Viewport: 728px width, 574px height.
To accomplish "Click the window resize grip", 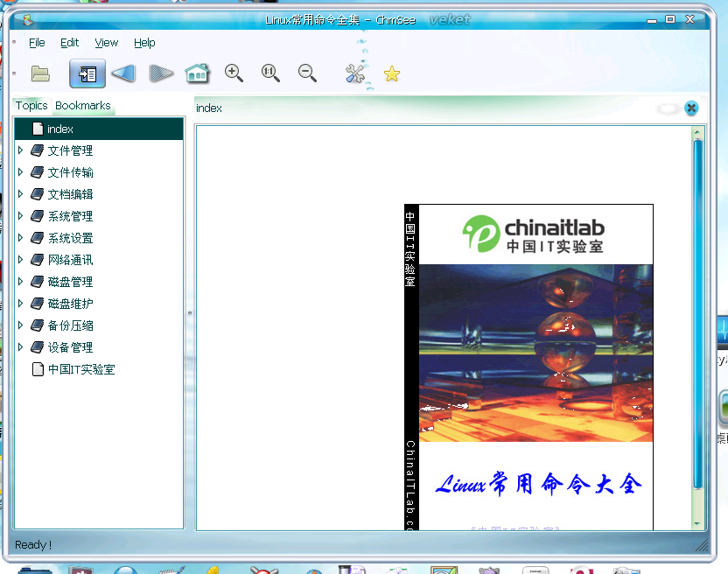I will [x=702, y=545].
